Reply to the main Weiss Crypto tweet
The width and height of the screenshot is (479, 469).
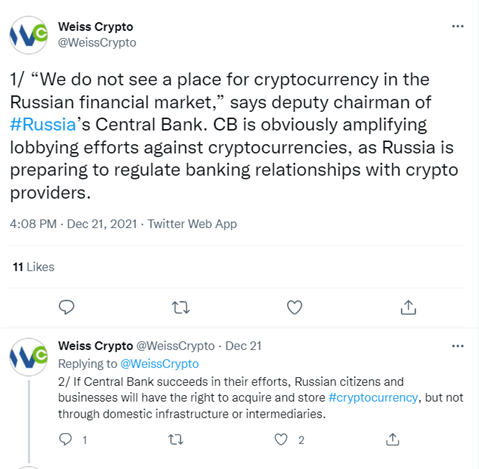coord(66,307)
